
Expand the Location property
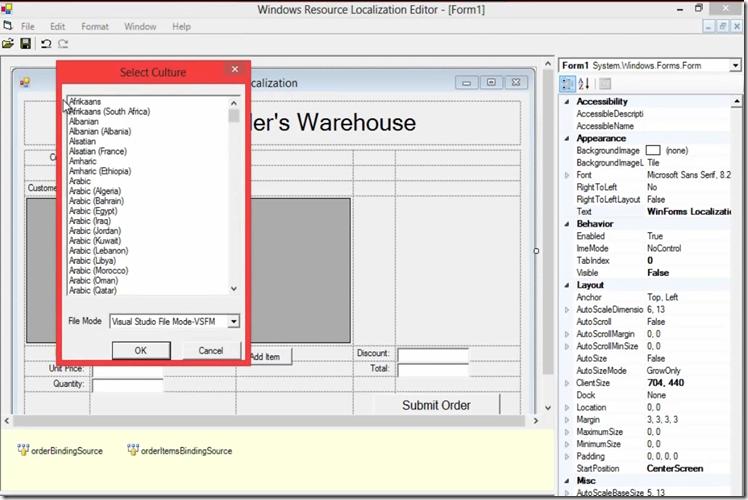[x=567, y=407]
